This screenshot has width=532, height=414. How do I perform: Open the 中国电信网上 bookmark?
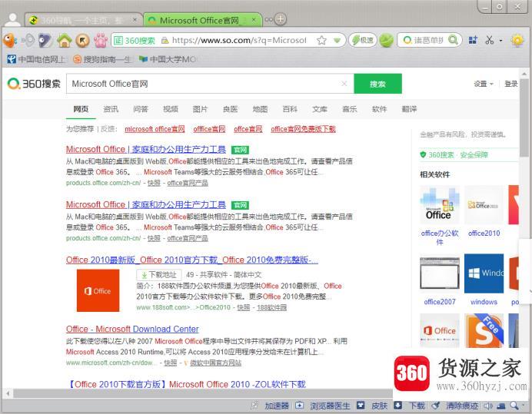36,59
